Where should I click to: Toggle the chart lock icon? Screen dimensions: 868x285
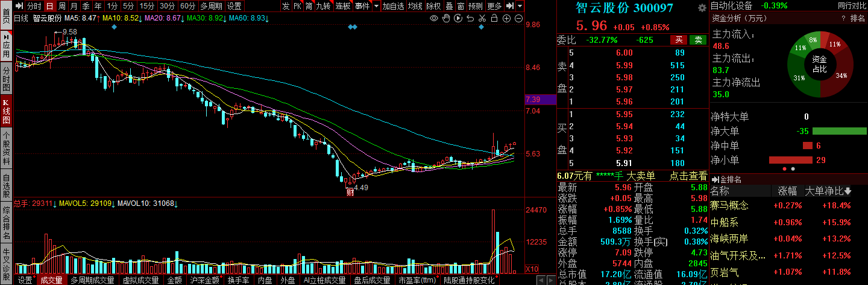point(494,18)
